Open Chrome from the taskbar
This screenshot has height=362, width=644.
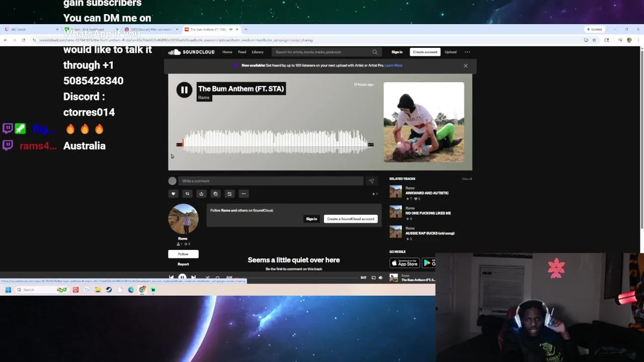142,290
